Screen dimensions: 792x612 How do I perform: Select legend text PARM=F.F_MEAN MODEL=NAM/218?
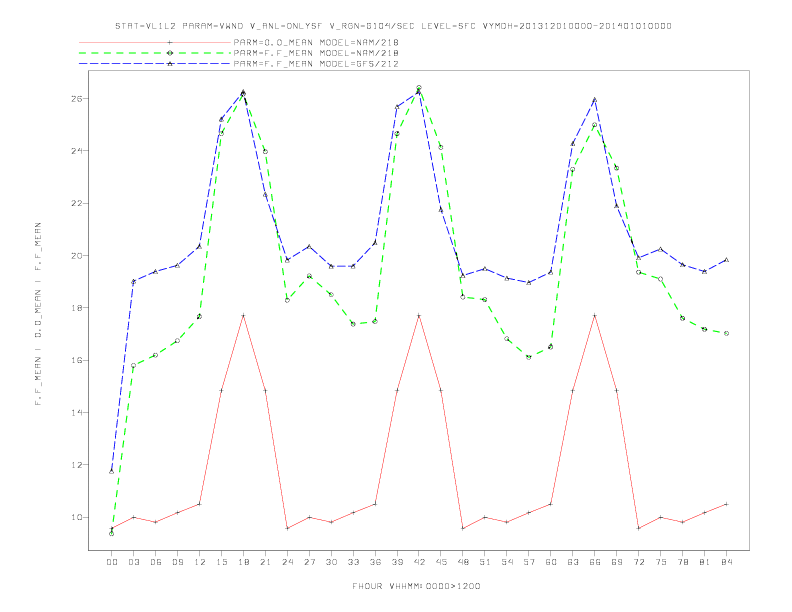coord(316,53)
